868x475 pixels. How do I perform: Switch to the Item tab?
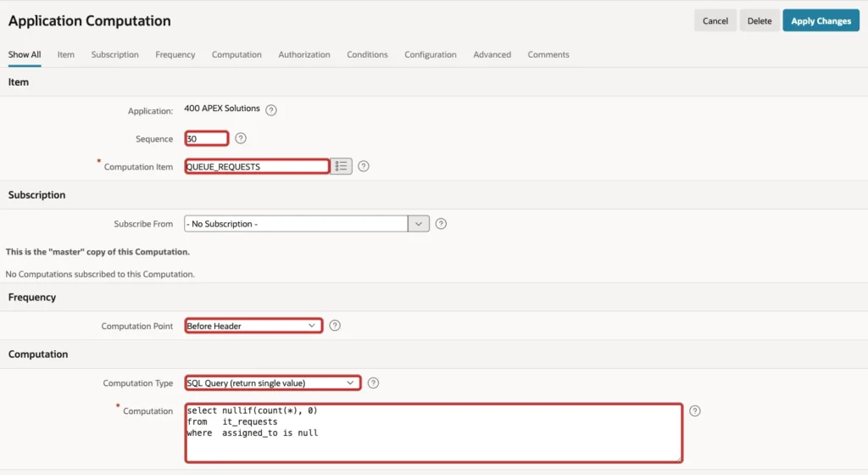tap(66, 55)
